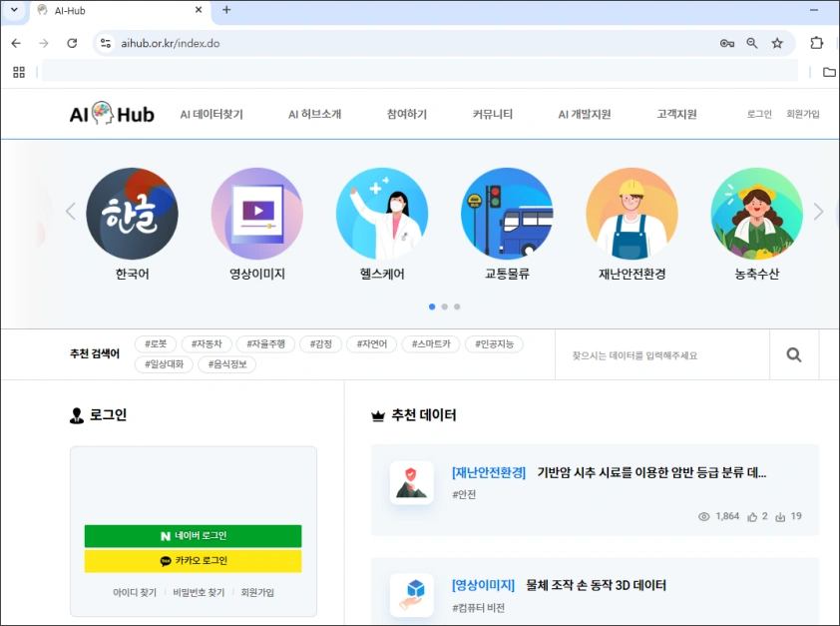
Task: Click the data search input field
Action: tap(661, 355)
